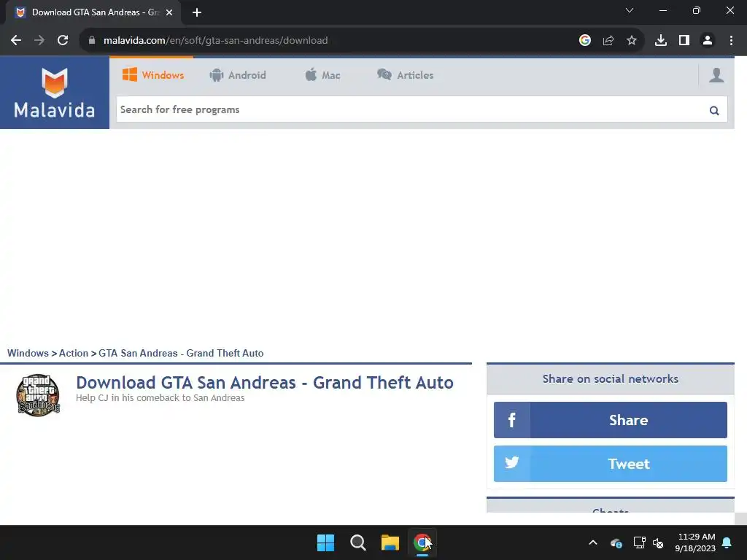
Task: Open Chrome profile avatar
Action: [x=708, y=41]
